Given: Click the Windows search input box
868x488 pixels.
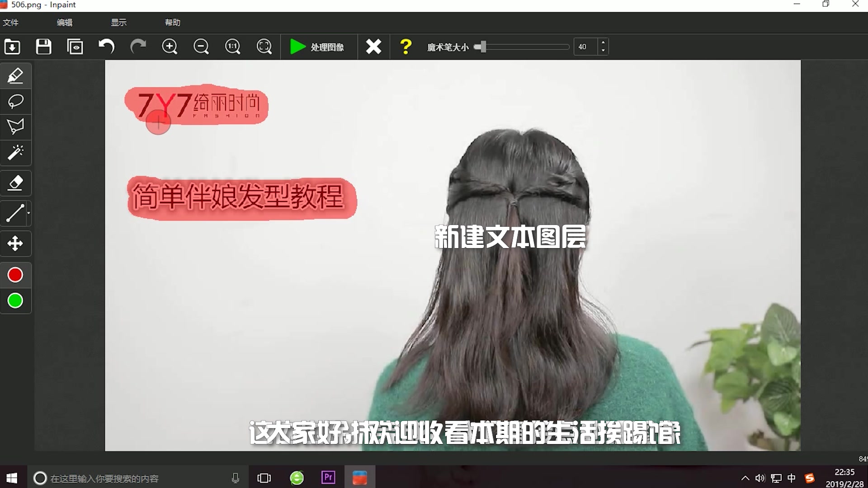Looking at the screenshot, I should (x=136, y=478).
